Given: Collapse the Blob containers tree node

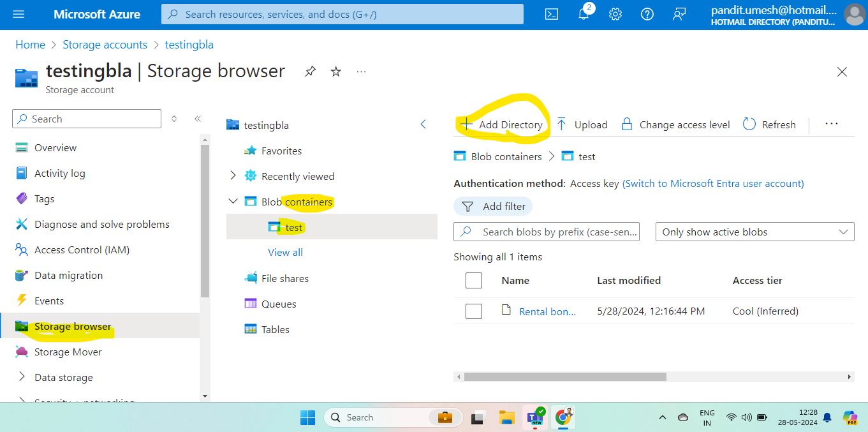Looking at the screenshot, I should [x=233, y=200].
